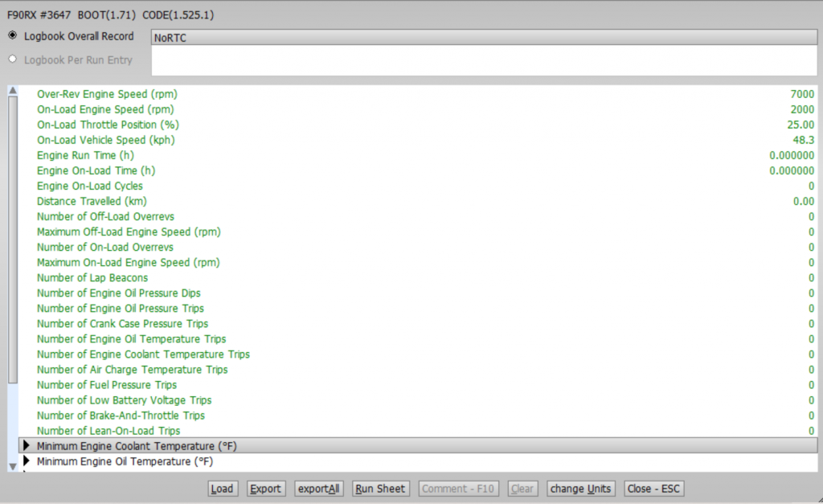Expand Minimum Engine Oil Temperature row

[x=27, y=461]
